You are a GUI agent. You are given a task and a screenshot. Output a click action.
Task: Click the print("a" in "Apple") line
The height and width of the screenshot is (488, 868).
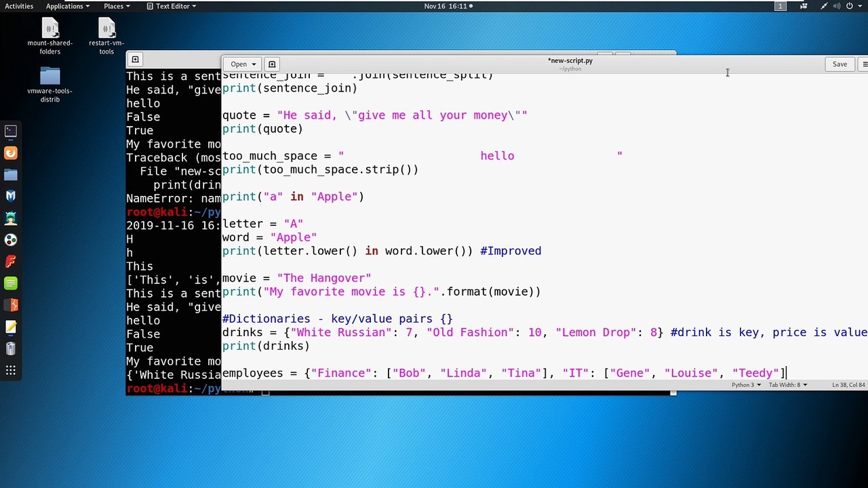point(293,197)
